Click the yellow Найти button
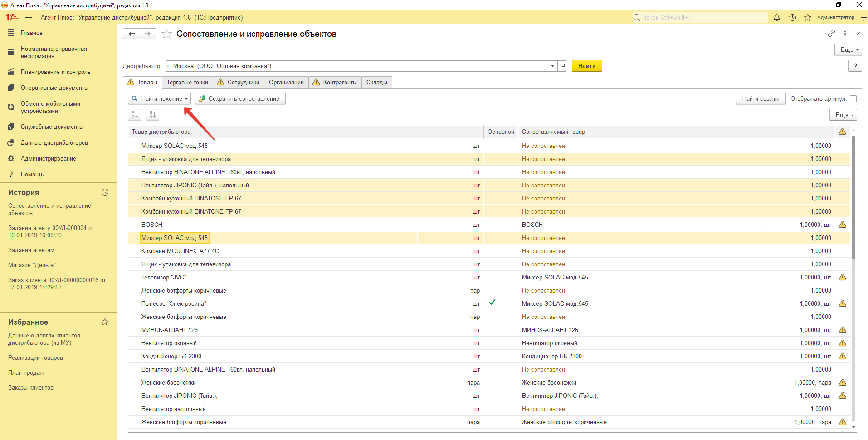This screenshot has width=868, height=440. [x=587, y=66]
